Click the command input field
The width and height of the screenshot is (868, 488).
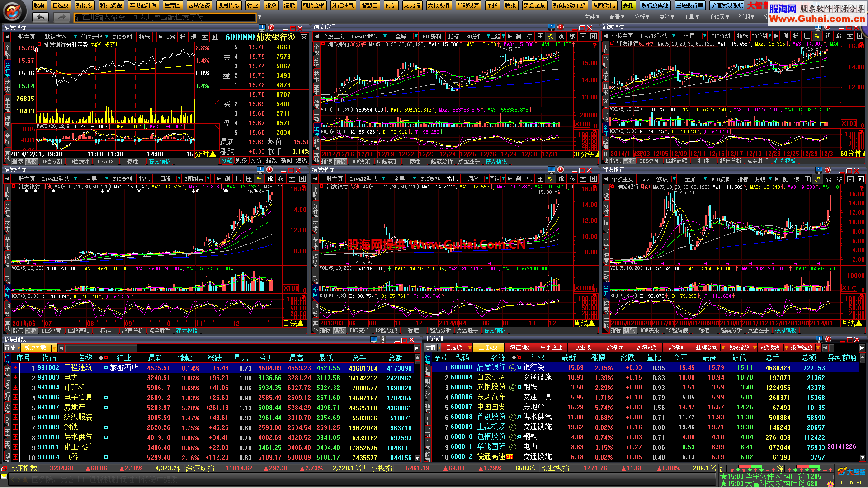[165, 17]
